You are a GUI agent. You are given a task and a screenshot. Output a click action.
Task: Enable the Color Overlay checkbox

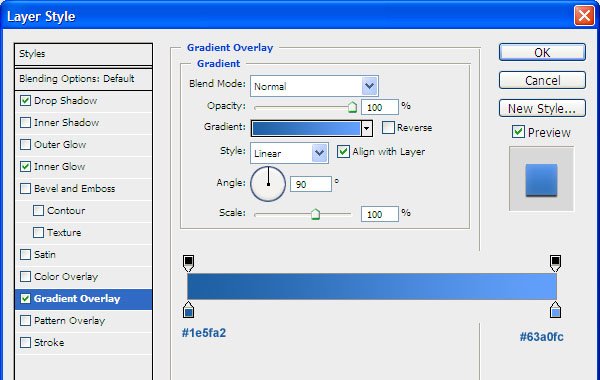coord(25,277)
